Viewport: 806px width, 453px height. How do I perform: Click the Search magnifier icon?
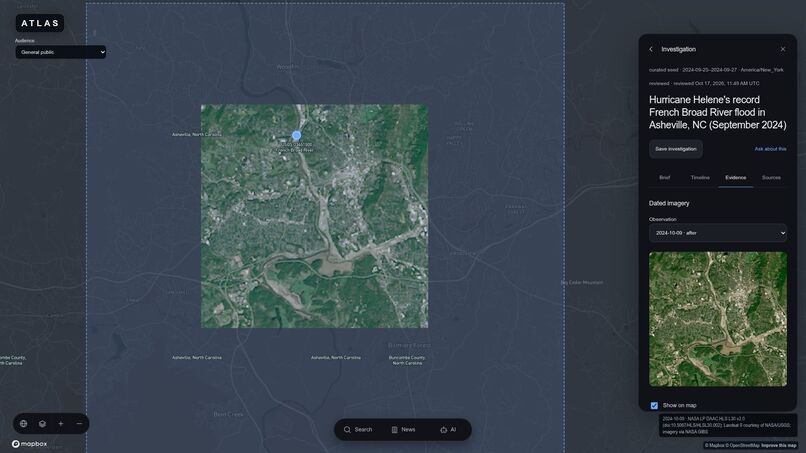(x=347, y=429)
